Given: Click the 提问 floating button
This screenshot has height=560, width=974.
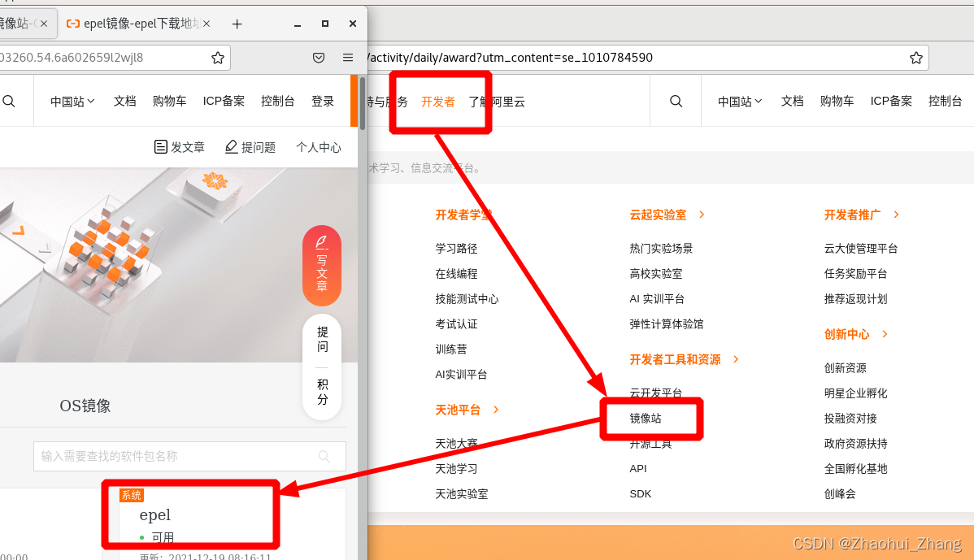Looking at the screenshot, I should click(323, 339).
